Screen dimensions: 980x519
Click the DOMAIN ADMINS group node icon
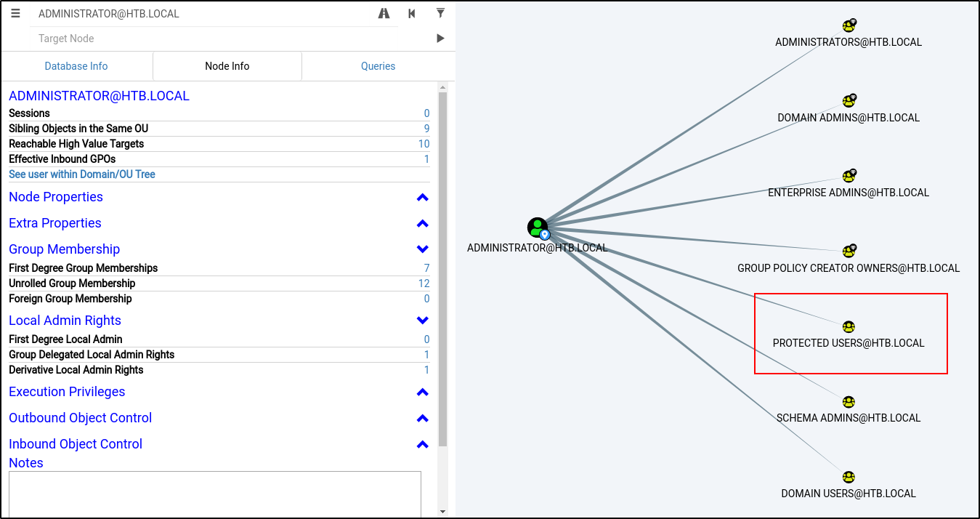click(x=849, y=101)
